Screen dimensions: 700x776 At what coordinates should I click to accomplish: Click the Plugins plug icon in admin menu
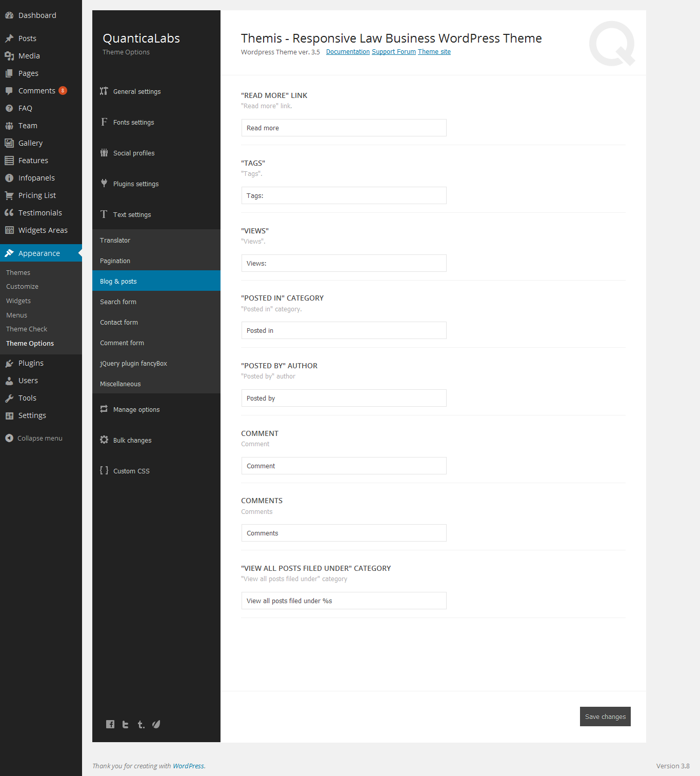click(9, 363)
